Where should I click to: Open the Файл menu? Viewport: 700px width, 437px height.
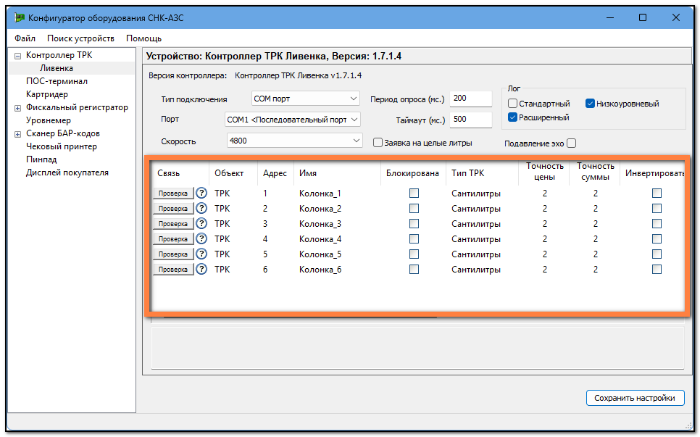(x=25, y=38)
